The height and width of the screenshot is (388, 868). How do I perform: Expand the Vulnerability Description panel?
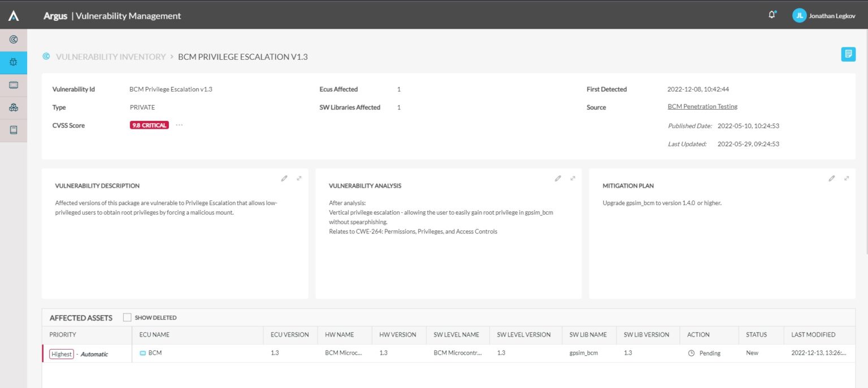(x=299, y=178)
